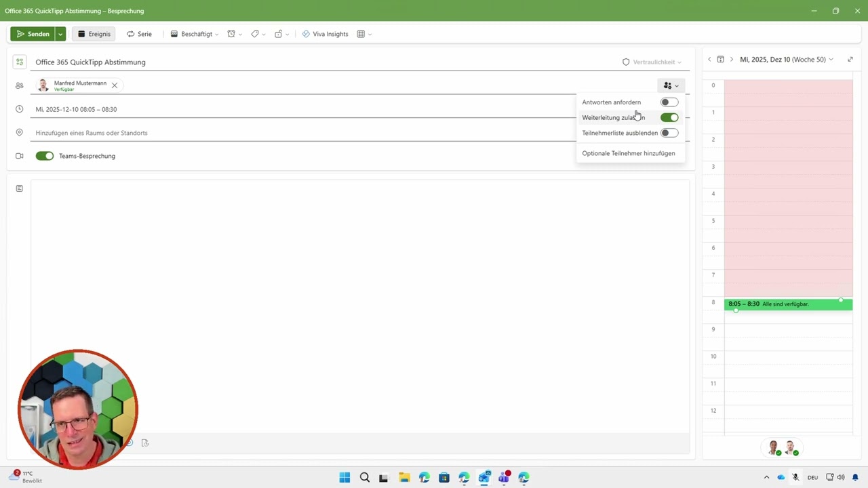Open File Explorer from taskbar
This screenshot has width=868, height=488.
click(x=404, y=477)
